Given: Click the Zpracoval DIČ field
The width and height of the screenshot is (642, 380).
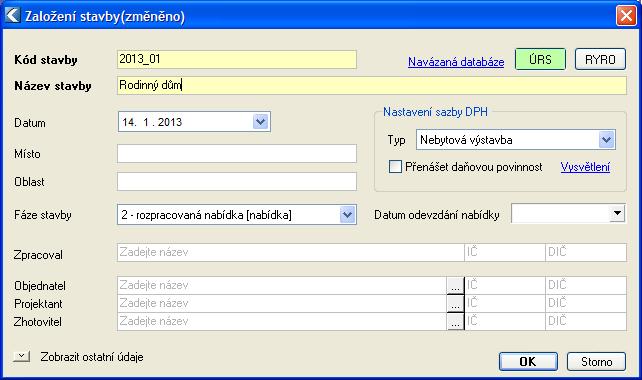Looking at the screenshot, I should pyautogui.click(x=586, y=252).
